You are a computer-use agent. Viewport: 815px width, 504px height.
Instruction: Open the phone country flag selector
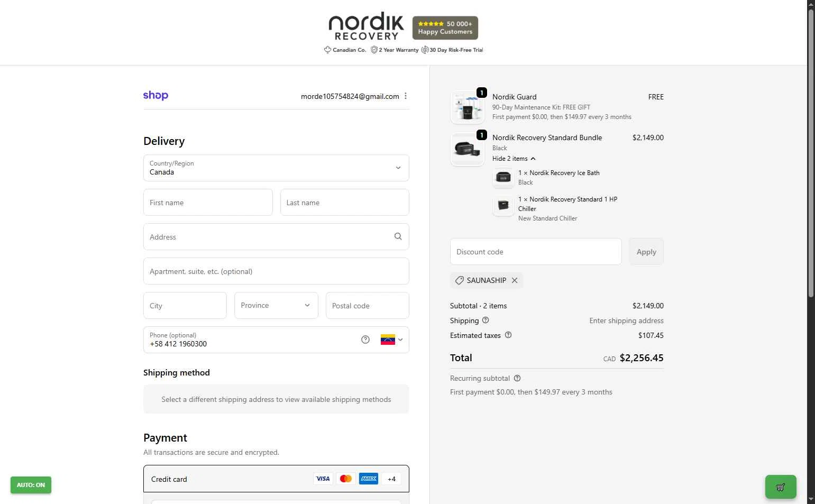pos(392,340)
